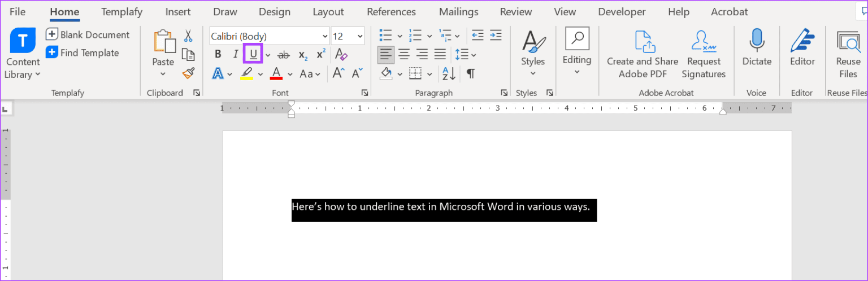Image resolution: width=868 pixels, height=281 pixels.
Task: Switch to the References tab
Action: point(391,12)
